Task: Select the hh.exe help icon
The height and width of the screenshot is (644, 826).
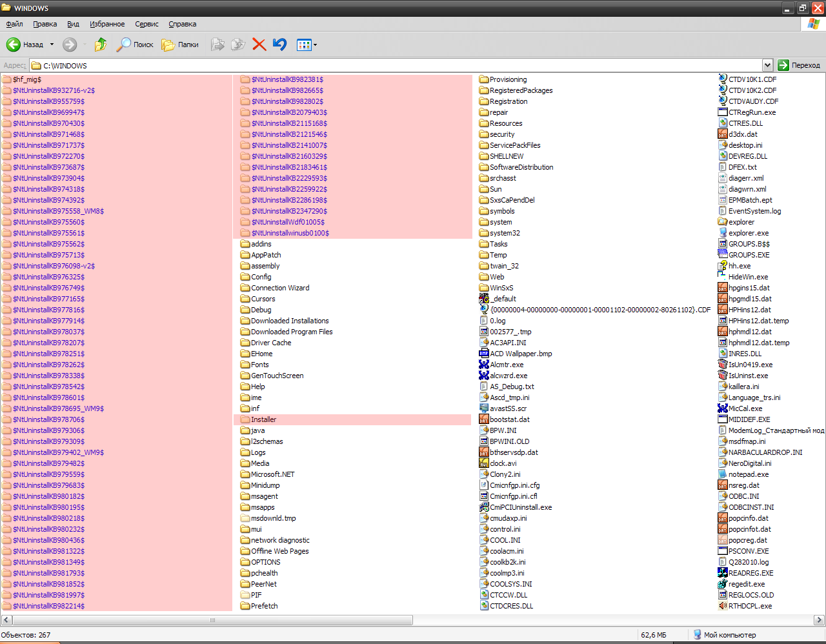Action: pos(723,266)
